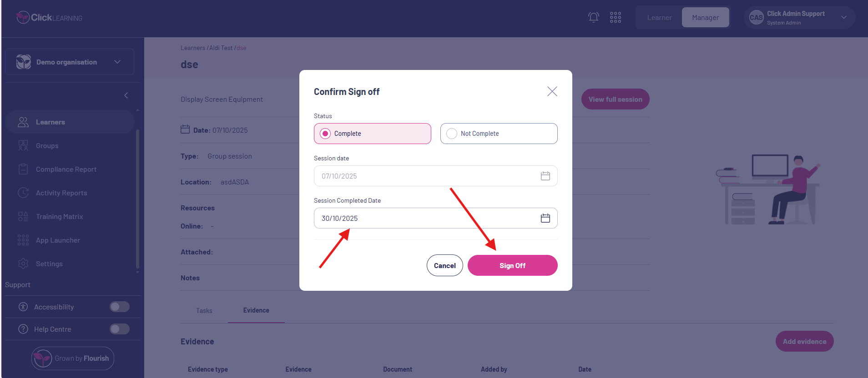This screenshot has width=868, height=378.
Task: Open Compliance Report from sidebar
Action: point(66,169)
